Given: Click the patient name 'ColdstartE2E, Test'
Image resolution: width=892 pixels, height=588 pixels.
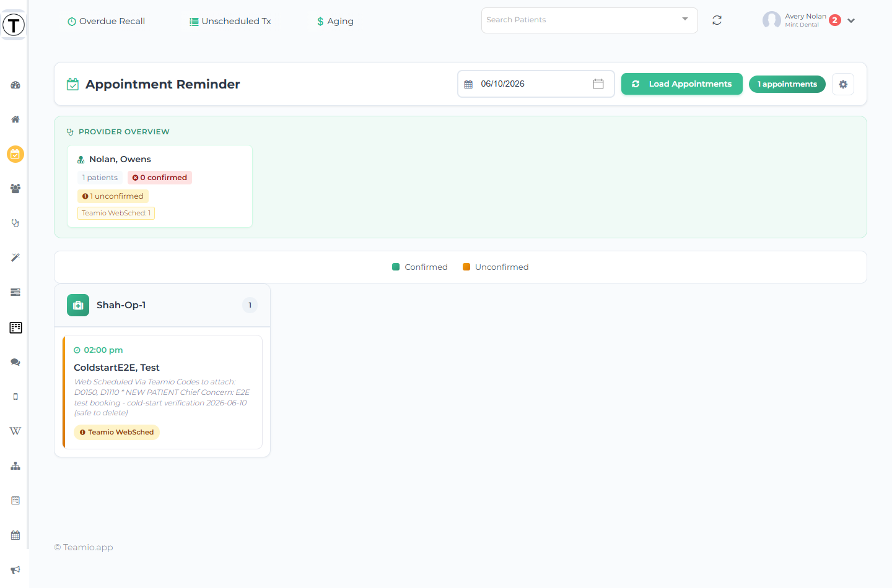Looking at the screenshot, I should (116, 368).
